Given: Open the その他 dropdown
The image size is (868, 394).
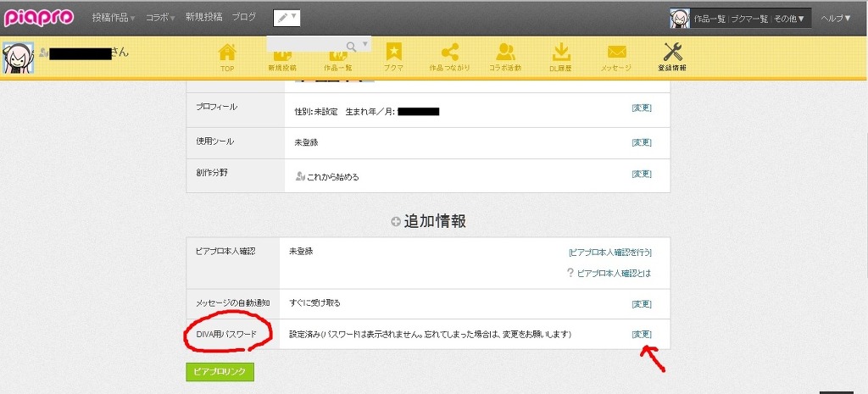Looking at the screenshot, I should coord(789,19).
